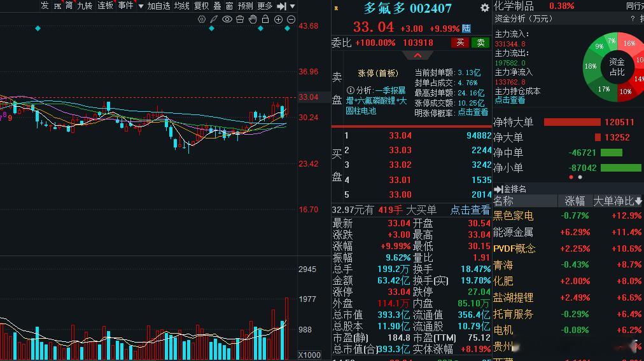
Task: Select the white pagination dot
Action: tap(580, 177)
